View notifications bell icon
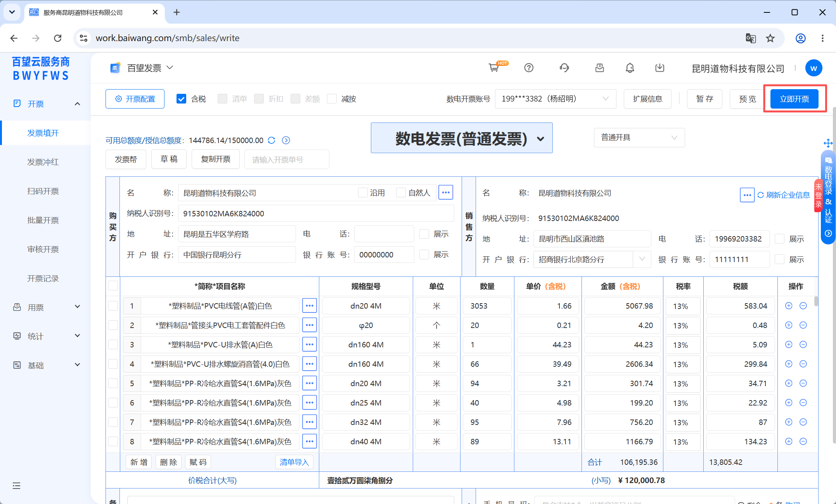This screenshot has height=504, width=836. [630, 68]
